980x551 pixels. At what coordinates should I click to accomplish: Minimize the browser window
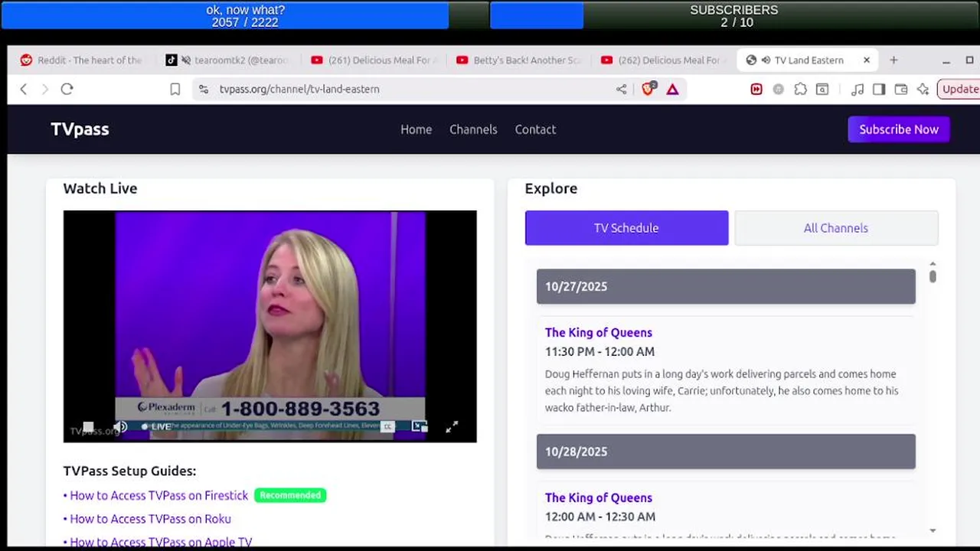tap(946, 60)
